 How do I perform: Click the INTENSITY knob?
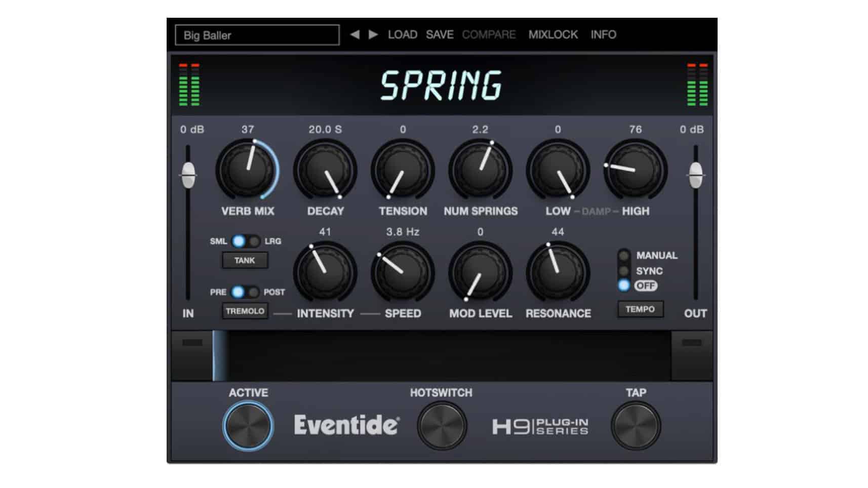pos(325,272)
